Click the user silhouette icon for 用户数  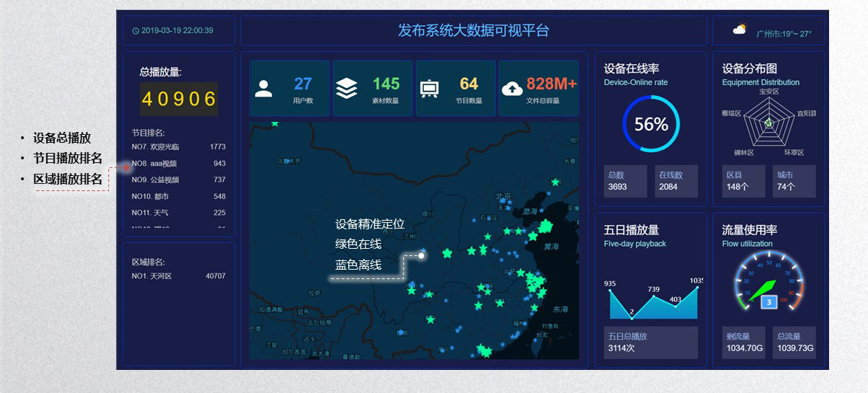pyautogui.click(x=264, y=89)
